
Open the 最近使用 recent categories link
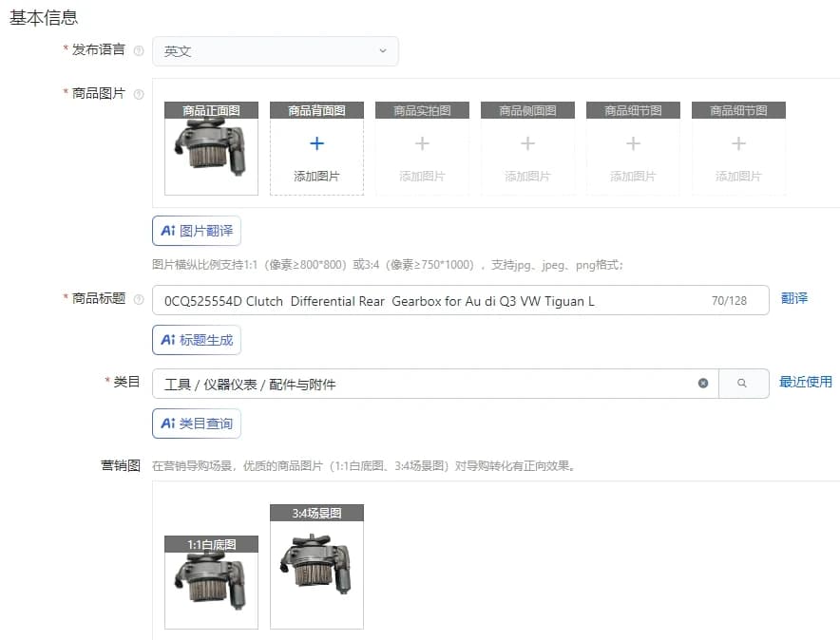[x=805, y=382]
